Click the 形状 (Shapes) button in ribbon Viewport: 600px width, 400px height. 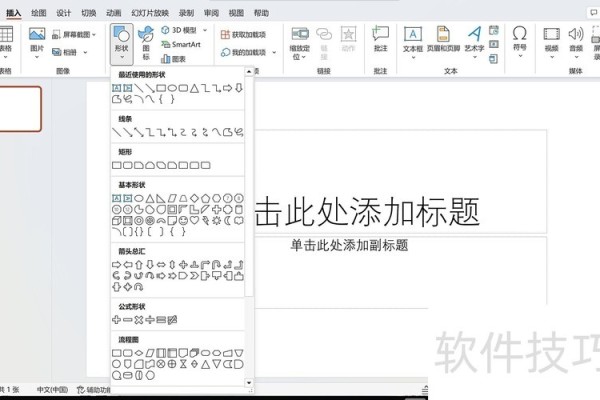pos(122,43)
